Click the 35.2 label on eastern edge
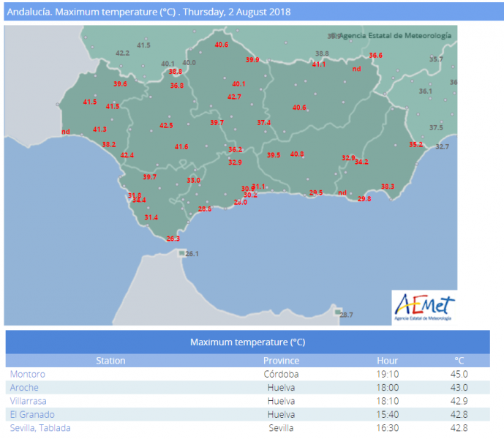 click(416, 144)
